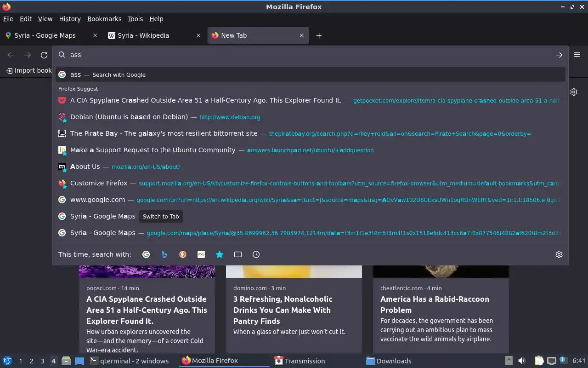588x368 pixels.
Task: Search open tabs using the tabs icon
Action: click(238, 254)
